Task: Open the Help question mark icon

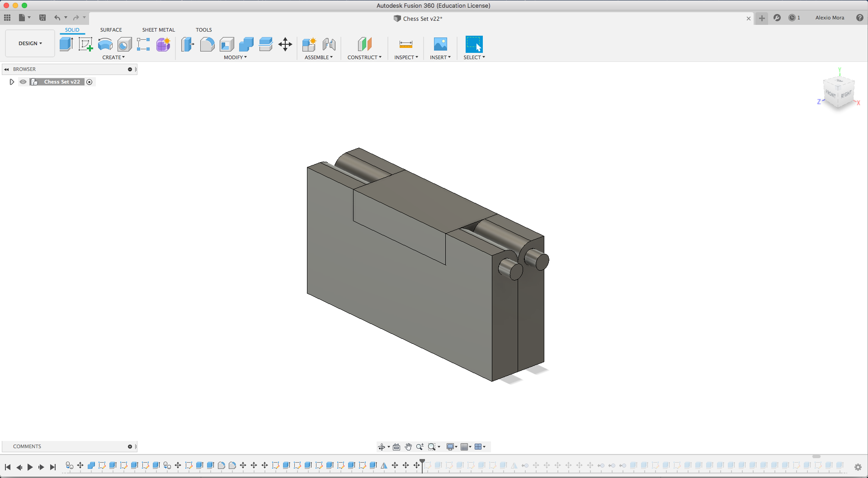Action: point(860,18)
